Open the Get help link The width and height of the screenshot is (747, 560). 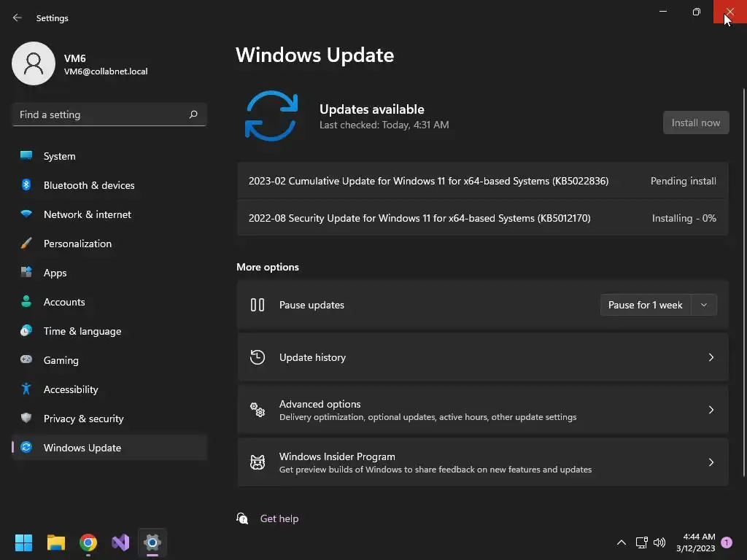[x=279, y=518]
